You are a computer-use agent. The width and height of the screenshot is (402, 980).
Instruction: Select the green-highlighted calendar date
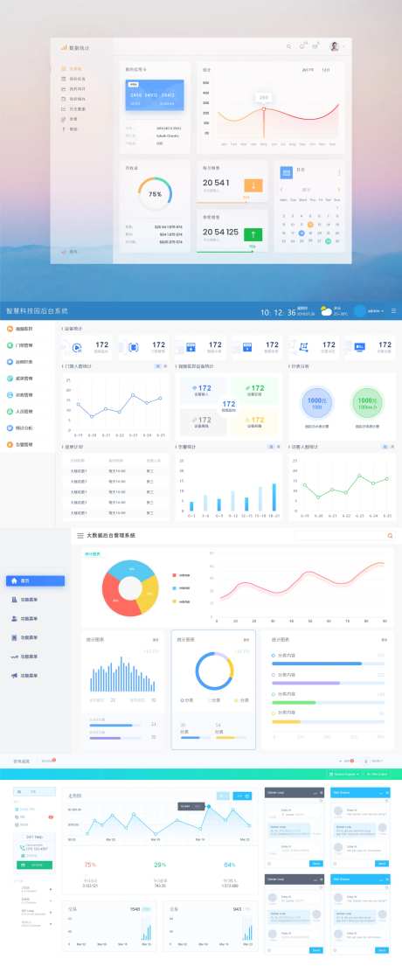[x=328, y=241]
